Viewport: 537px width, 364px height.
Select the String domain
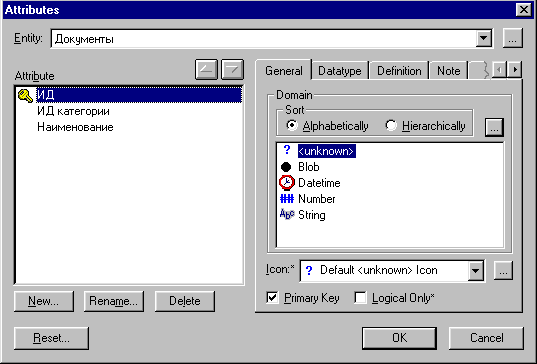(x=312, y=215)
